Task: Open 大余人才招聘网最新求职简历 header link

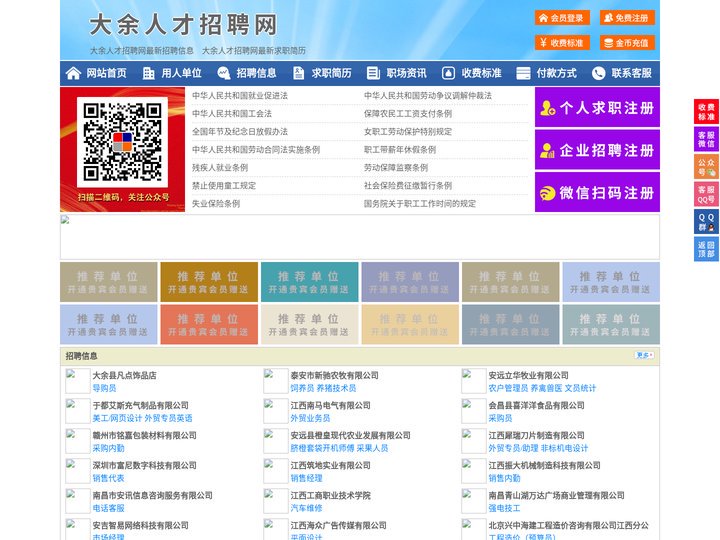Action: pyautogui.click(x=254, y=51)
